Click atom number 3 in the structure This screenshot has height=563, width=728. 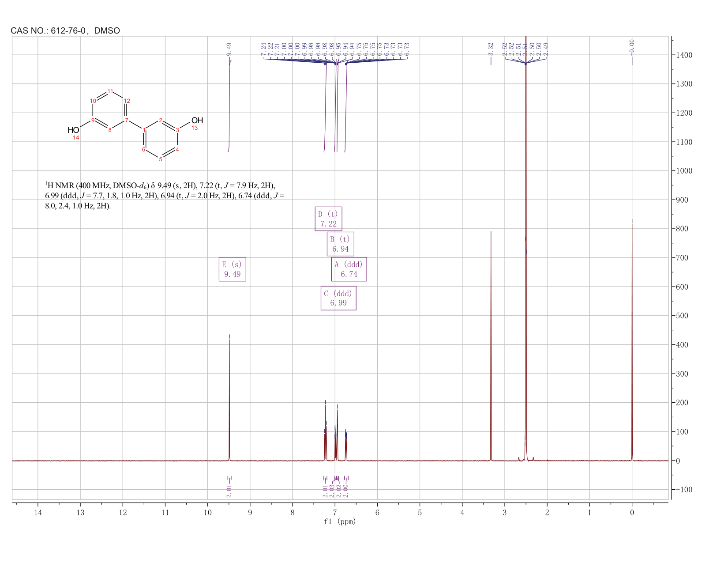177,130
